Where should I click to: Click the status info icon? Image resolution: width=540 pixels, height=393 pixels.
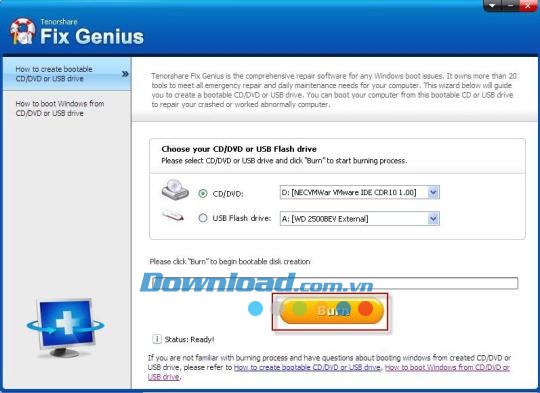click(157, 339)
